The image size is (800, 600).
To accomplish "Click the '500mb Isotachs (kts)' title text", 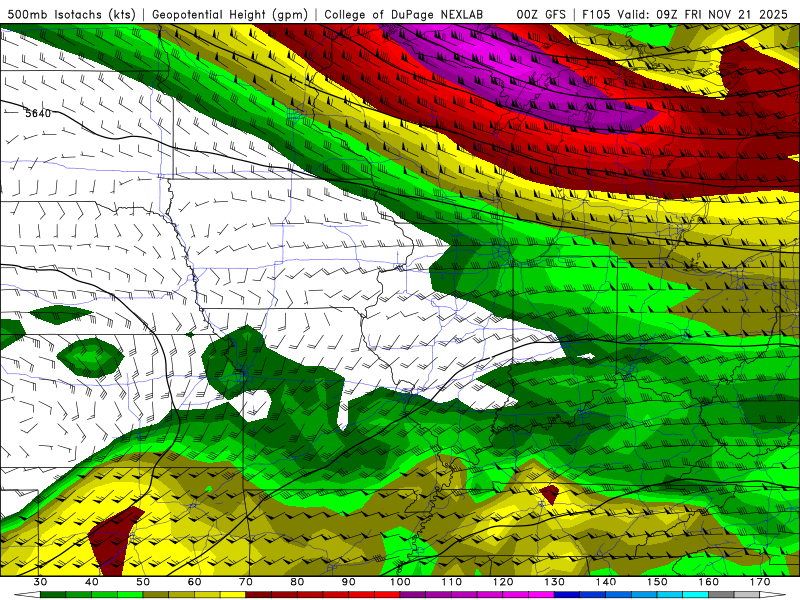I will [x=69, y=14].
